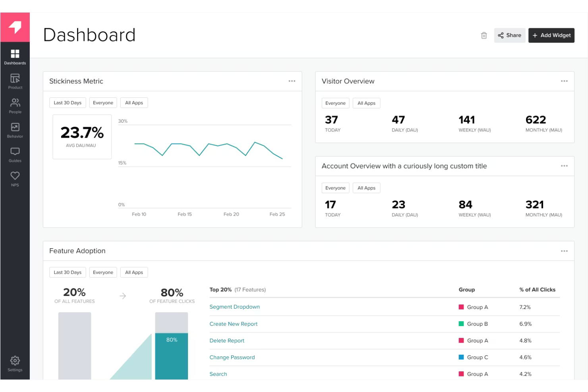Open Dashboards from the sidebar
Viewport: 588px width, 392px height.
15,56
